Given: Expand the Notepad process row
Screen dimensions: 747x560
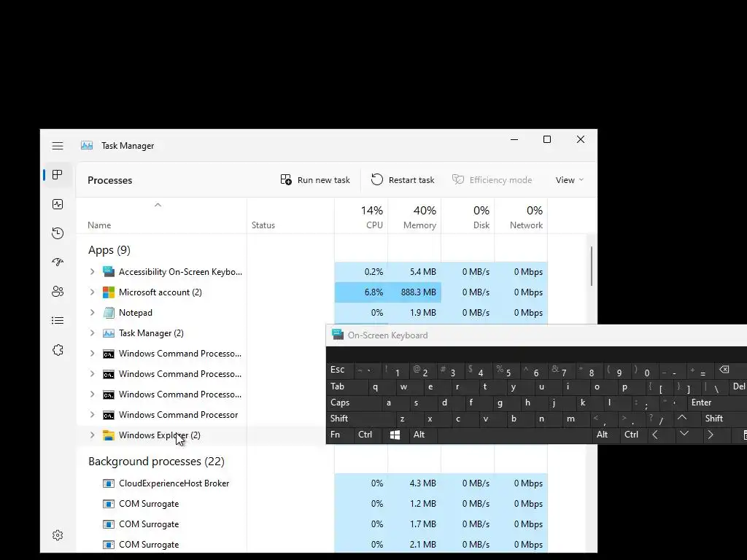Looking at the screenshot, I should click(x=93, y=312).
